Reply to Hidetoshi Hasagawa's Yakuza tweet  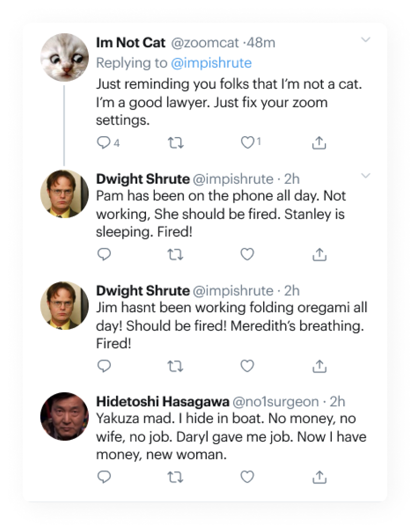point(104,477)
